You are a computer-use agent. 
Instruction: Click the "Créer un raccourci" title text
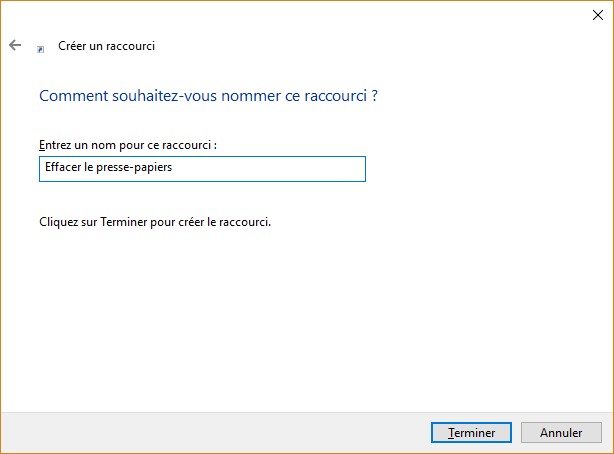(107, 46)
